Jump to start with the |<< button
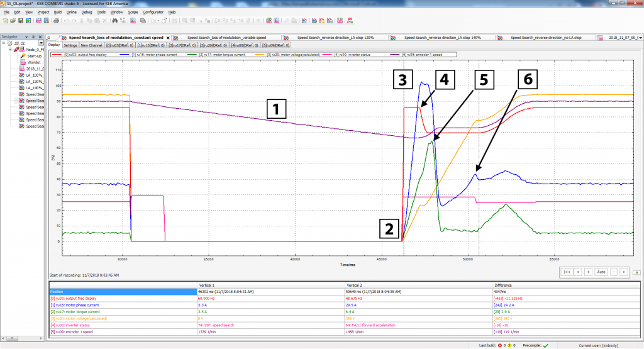644x349 pixels. click(567, 272)
